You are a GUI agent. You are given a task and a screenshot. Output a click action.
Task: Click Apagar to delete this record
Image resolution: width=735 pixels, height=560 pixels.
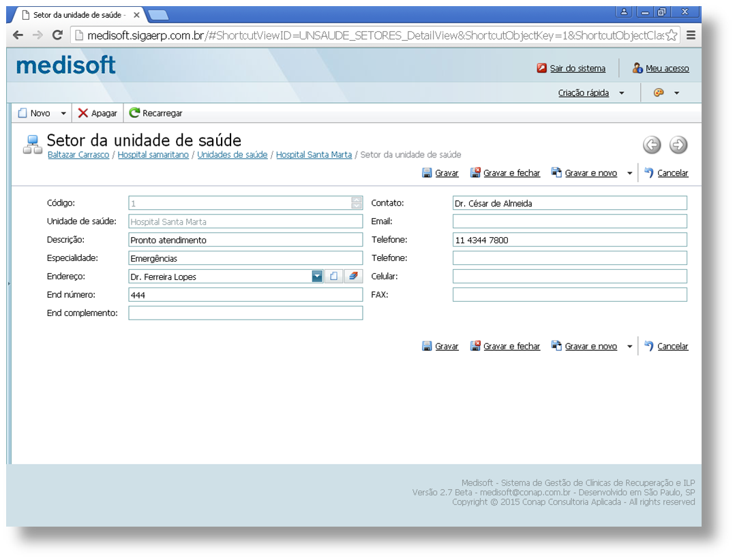click(97, 113)
